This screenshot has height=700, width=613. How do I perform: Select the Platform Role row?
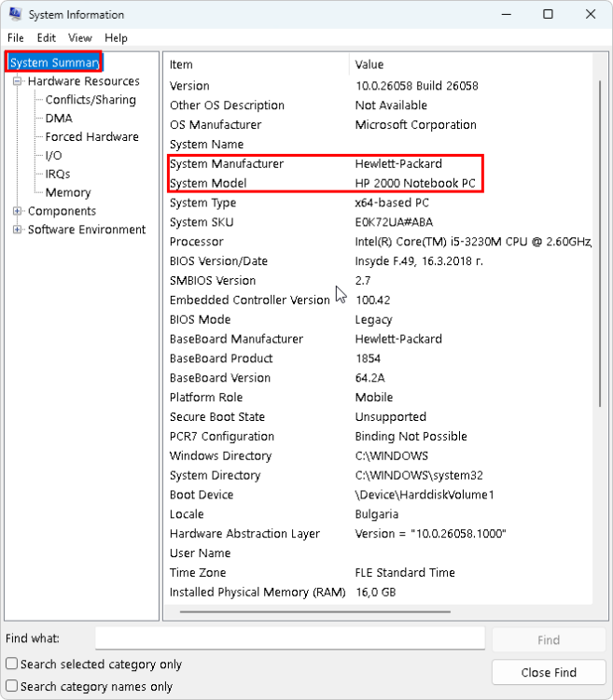click(378, 398)
